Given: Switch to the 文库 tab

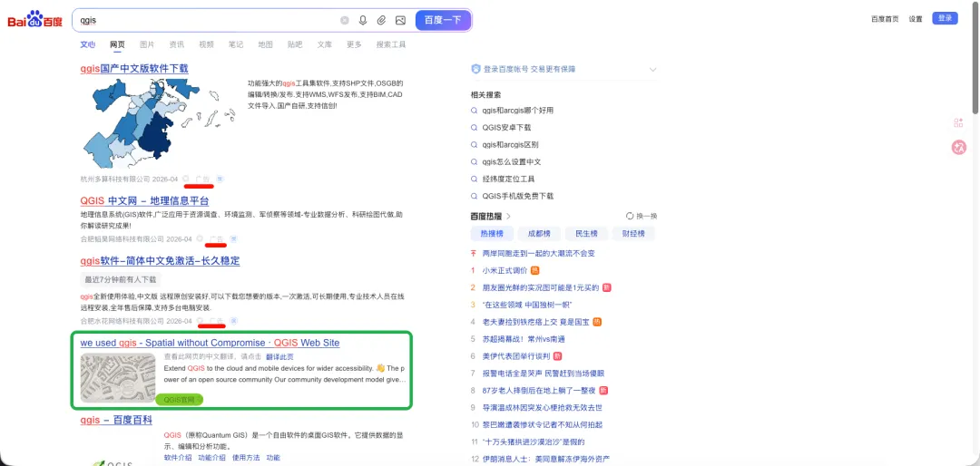Looking at the screenshot, I should [324, 44].
